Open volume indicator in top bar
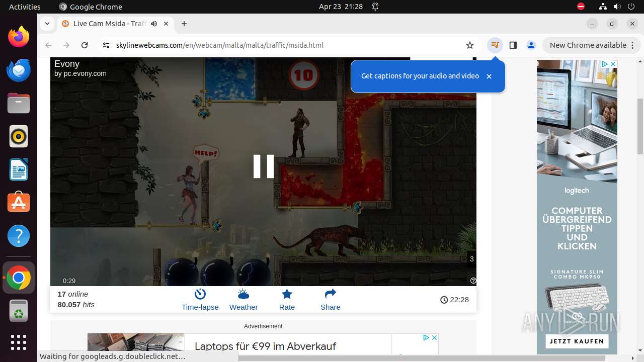This screenshot has height=362, width=644. click(617, 7)
